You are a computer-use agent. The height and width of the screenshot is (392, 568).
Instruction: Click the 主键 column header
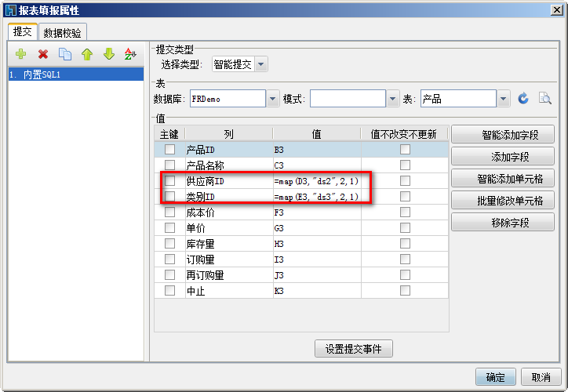coord(169,134)
